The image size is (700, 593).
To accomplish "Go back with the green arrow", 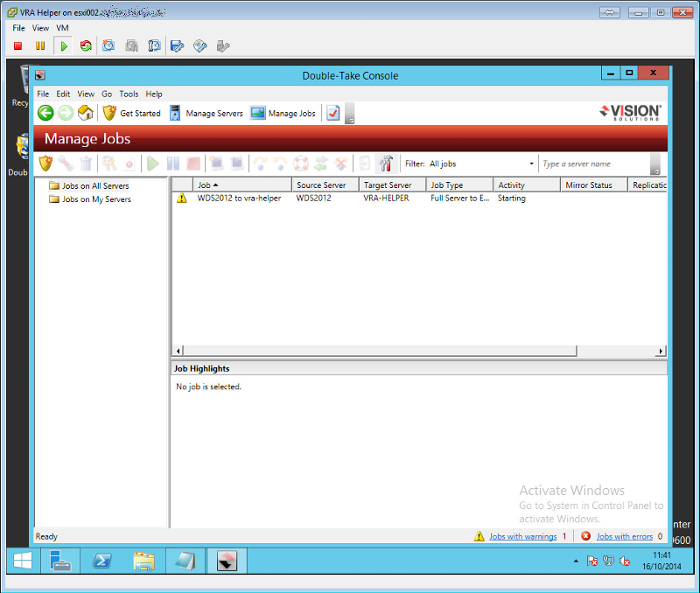I will [45, 113].
